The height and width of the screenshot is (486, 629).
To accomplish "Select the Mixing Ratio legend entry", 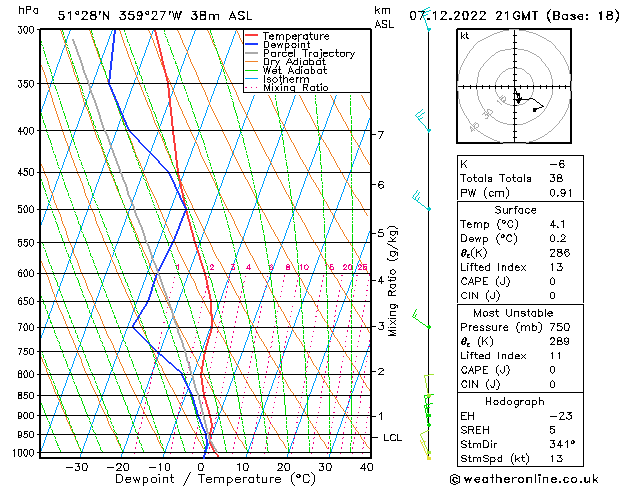I will point(295,88).
